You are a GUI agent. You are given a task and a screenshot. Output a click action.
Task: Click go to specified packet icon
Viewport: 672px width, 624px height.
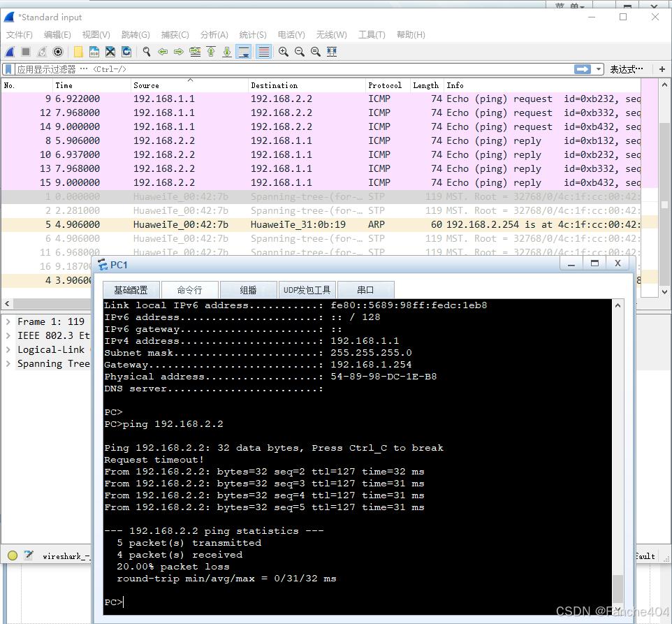[195, 52]
